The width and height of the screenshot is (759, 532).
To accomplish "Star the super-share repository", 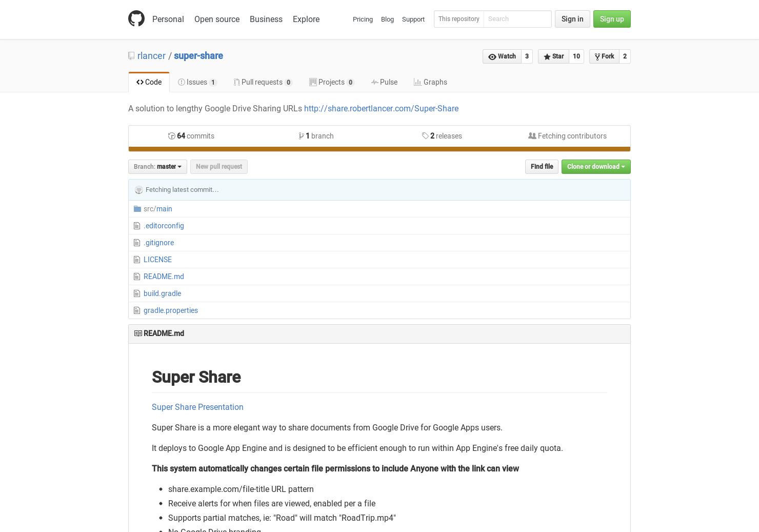I will tap(554, 56).
